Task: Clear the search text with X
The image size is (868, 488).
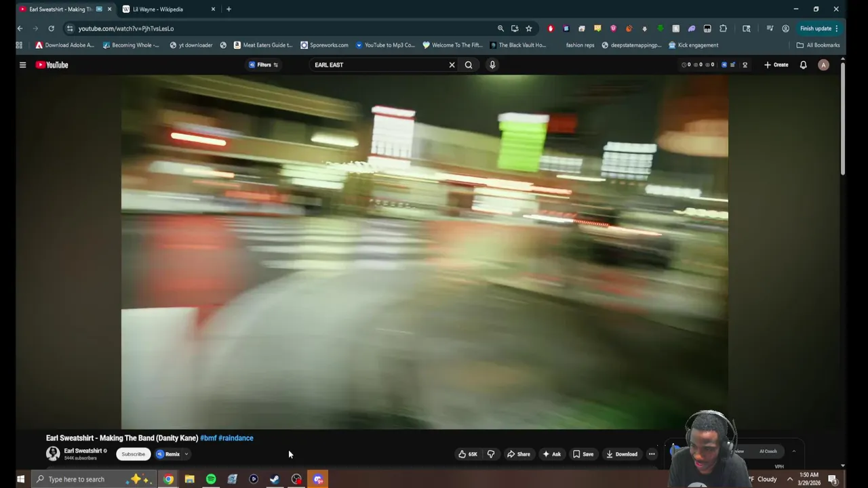Action: [x=452, y=65]
